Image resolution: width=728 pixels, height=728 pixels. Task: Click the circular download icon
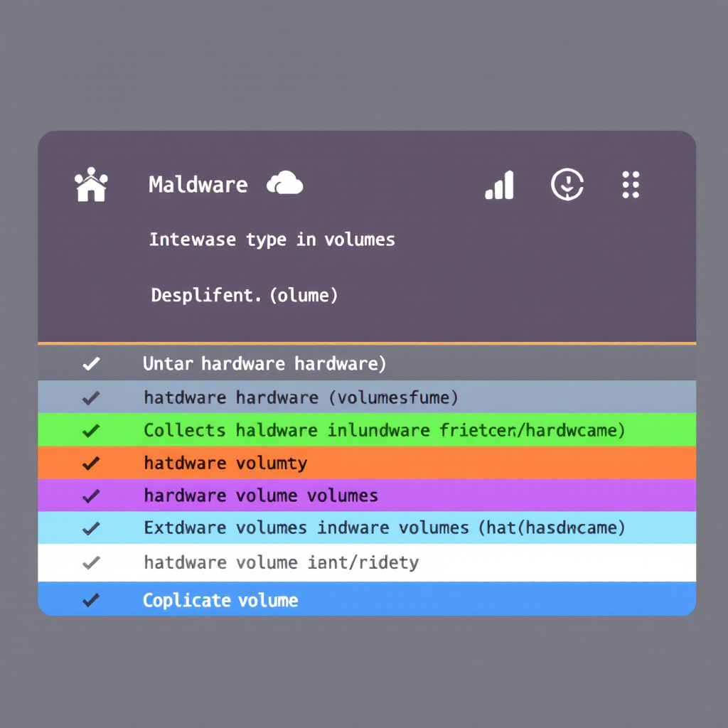coord(567,184)
